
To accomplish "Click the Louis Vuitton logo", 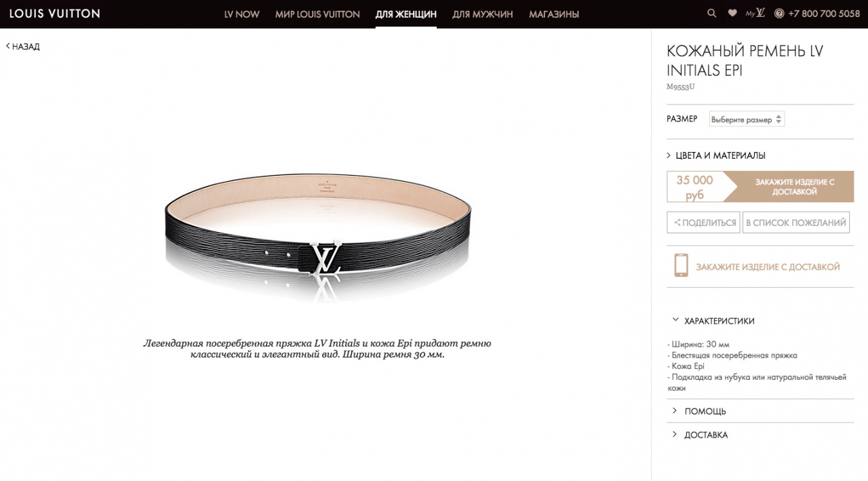I will click(55, 13).
